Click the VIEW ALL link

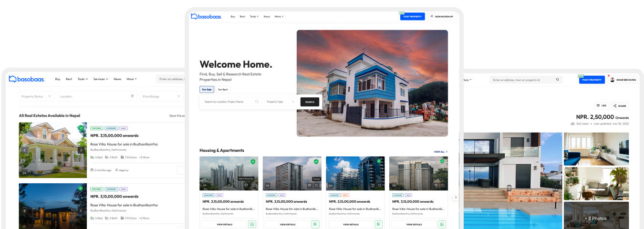click(440, 152)
